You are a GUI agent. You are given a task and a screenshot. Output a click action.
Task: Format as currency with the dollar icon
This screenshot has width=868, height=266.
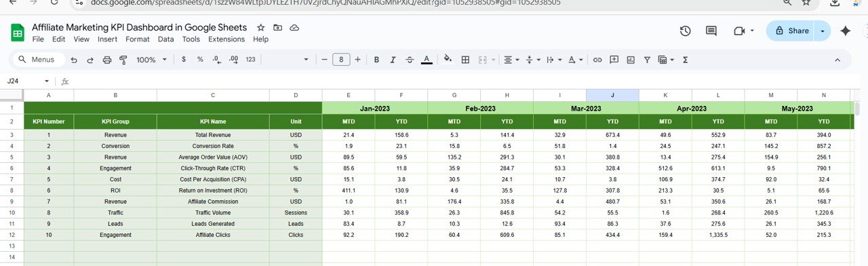184,60
